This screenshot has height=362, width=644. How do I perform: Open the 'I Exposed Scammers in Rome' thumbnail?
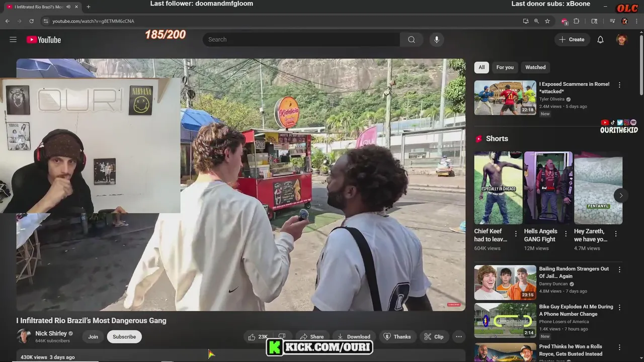pos(505,98)
